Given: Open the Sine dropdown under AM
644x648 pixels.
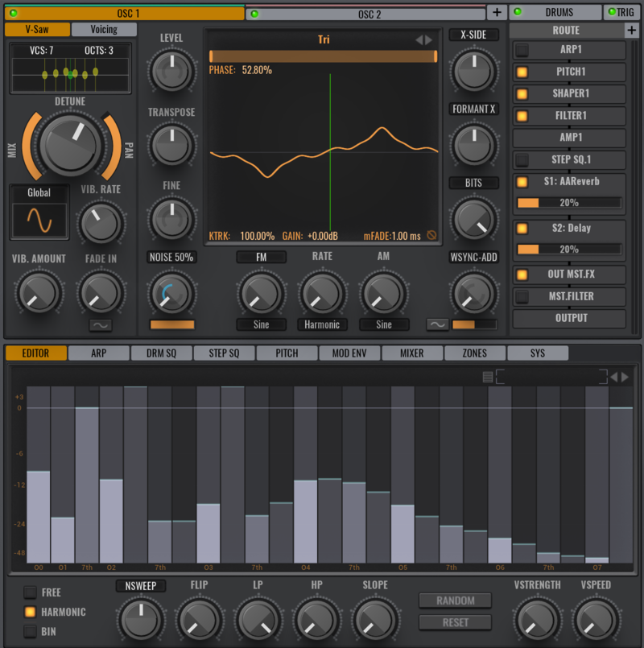Looking at the screenshot, I should point(384,325).
